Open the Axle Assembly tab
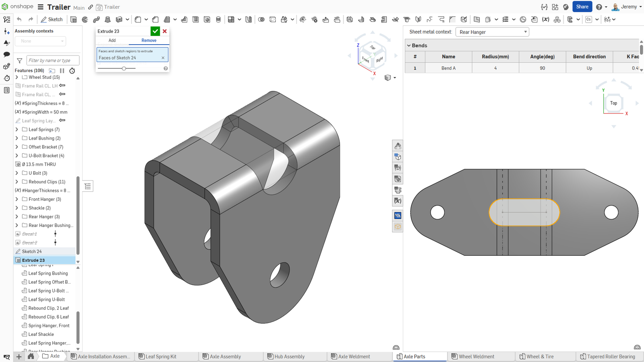The height and width of the screenshot is (362, 644). pos(225,356)
